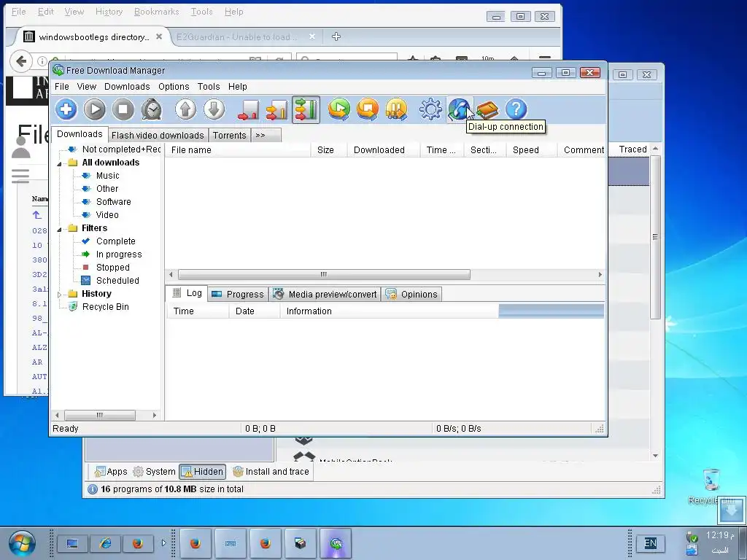The height and width of the screenshot is (560, 747).
Task: Sort by Speed column header
Action: [532, 150]
